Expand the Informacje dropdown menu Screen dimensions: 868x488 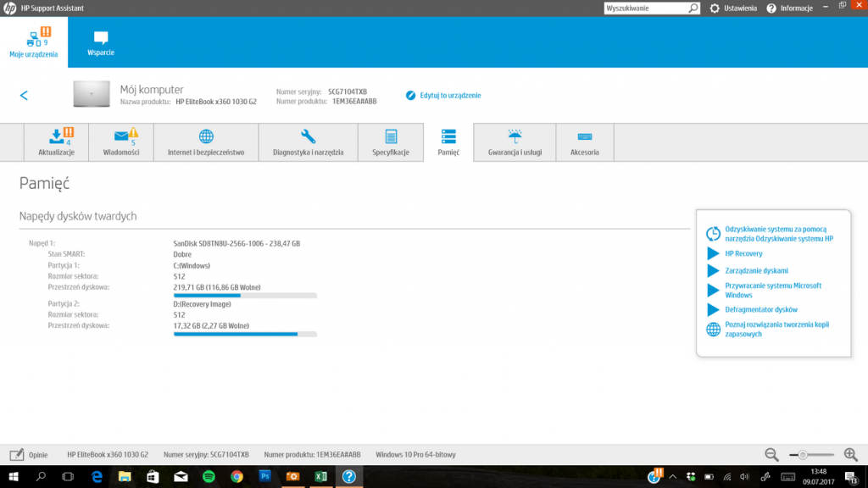pyautogui.click(x=790, y=8)
